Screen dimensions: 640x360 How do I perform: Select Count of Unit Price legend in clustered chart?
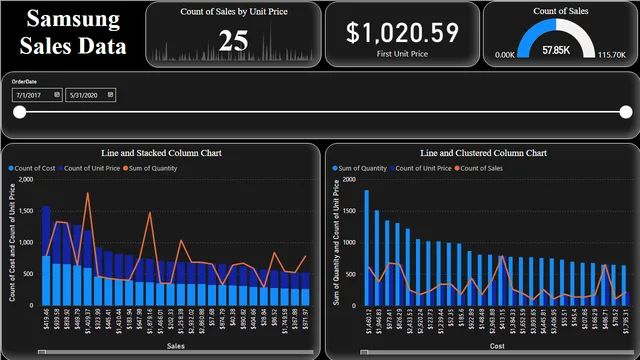(421, 168)
